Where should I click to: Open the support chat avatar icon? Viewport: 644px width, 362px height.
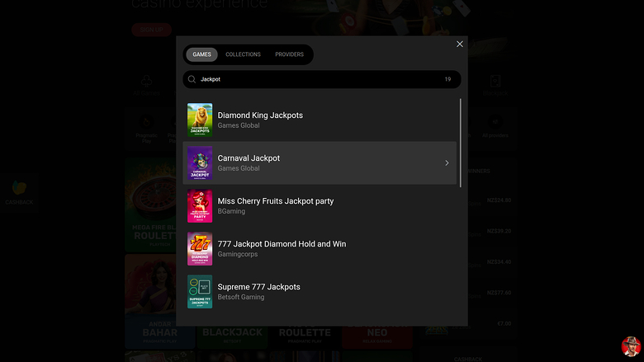631,346
